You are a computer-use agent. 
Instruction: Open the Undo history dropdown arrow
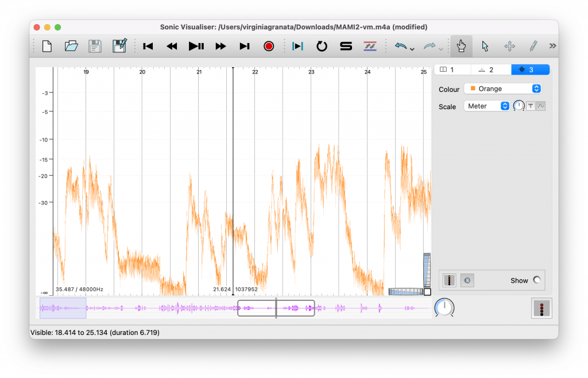point(412,49)
